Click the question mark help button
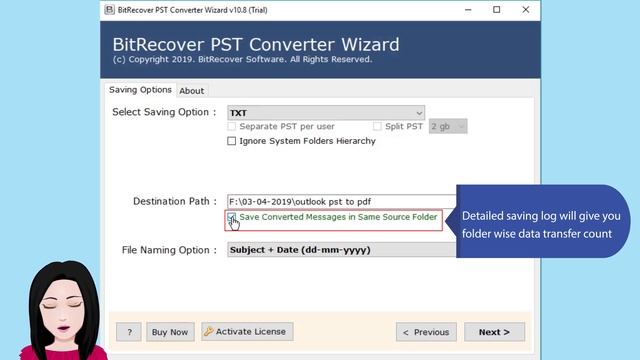 tap(129, 332)
